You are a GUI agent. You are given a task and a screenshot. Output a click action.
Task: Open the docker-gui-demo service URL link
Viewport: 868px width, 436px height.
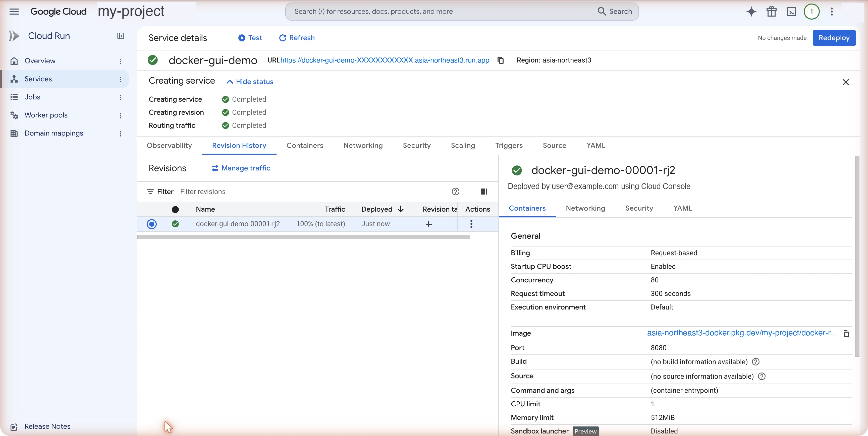[x=385, y=60]
